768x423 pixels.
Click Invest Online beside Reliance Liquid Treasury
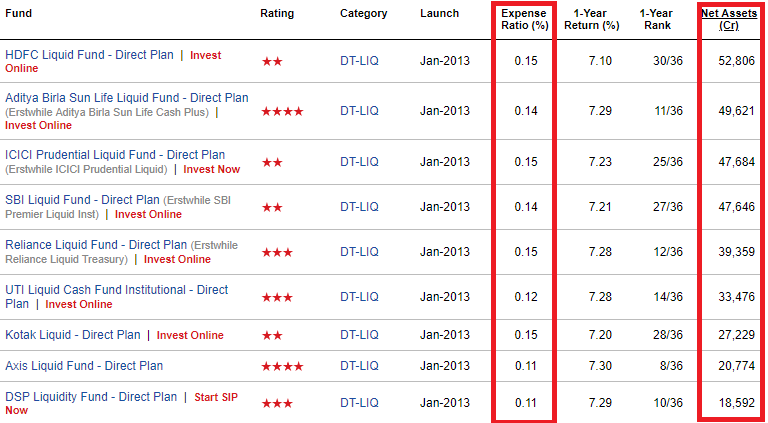click(x=177, y=259)
